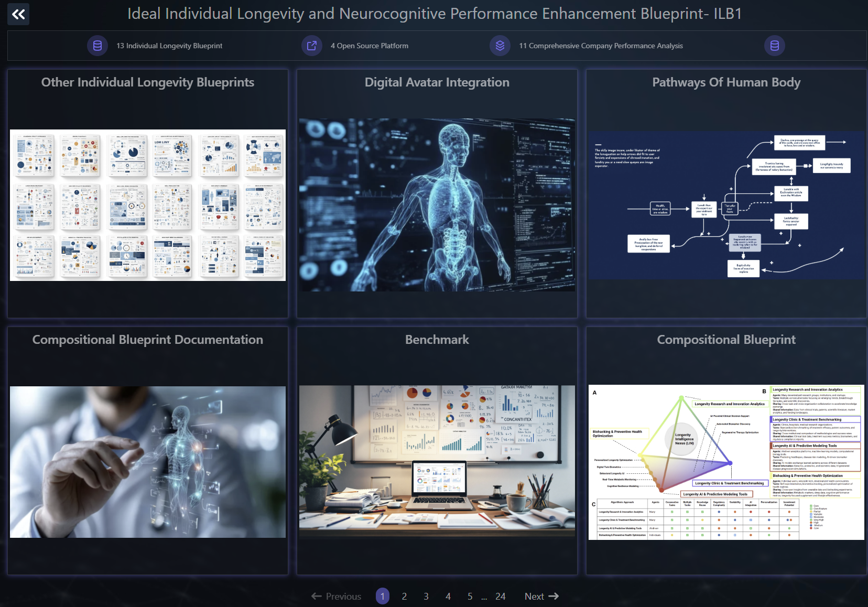Go to the Next page
This screenshot has height=607, width=868.
tap(541, 596)
